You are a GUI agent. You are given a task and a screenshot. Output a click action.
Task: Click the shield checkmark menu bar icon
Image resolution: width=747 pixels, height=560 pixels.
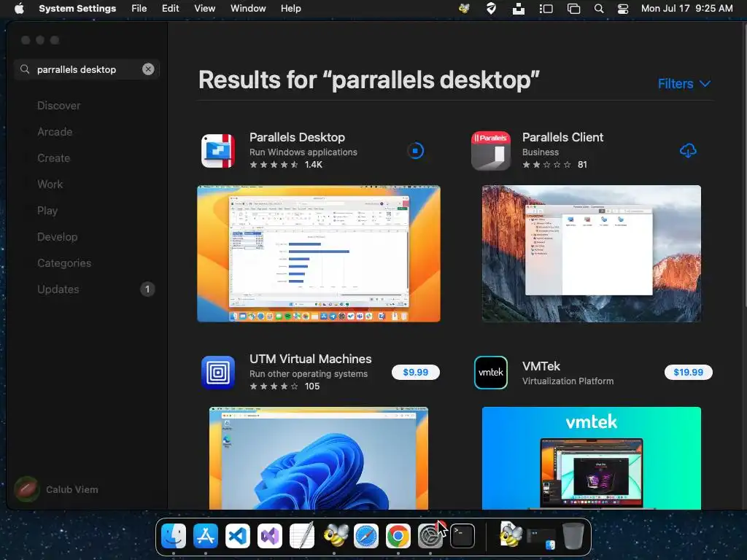pyautogui.click(x=491, y=8)
